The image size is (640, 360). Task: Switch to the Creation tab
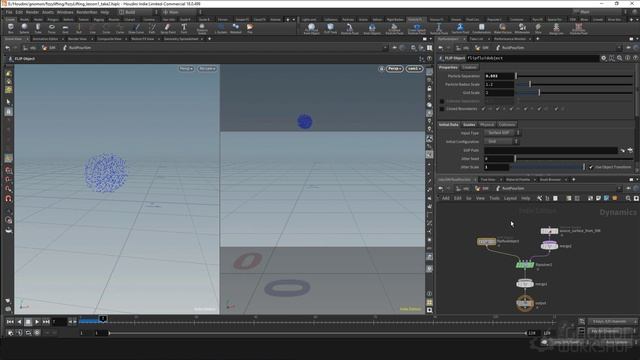[x=469, y=67]
